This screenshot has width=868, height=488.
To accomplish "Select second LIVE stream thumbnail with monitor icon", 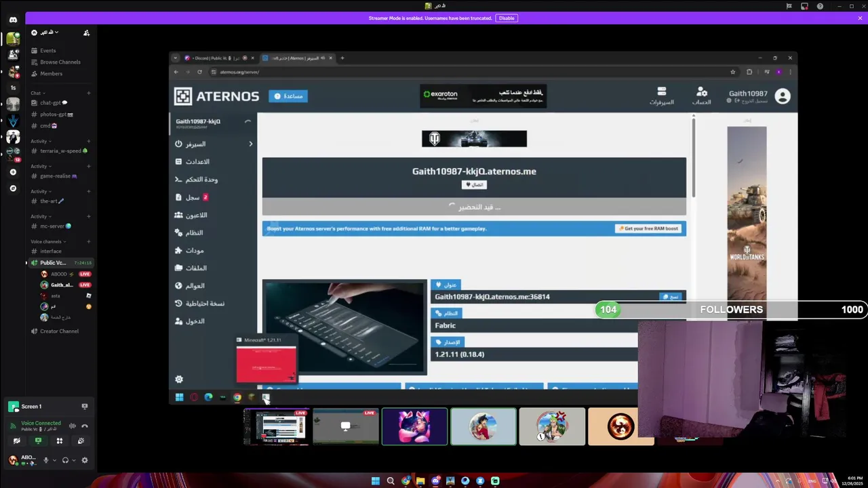I will (345, 426).
